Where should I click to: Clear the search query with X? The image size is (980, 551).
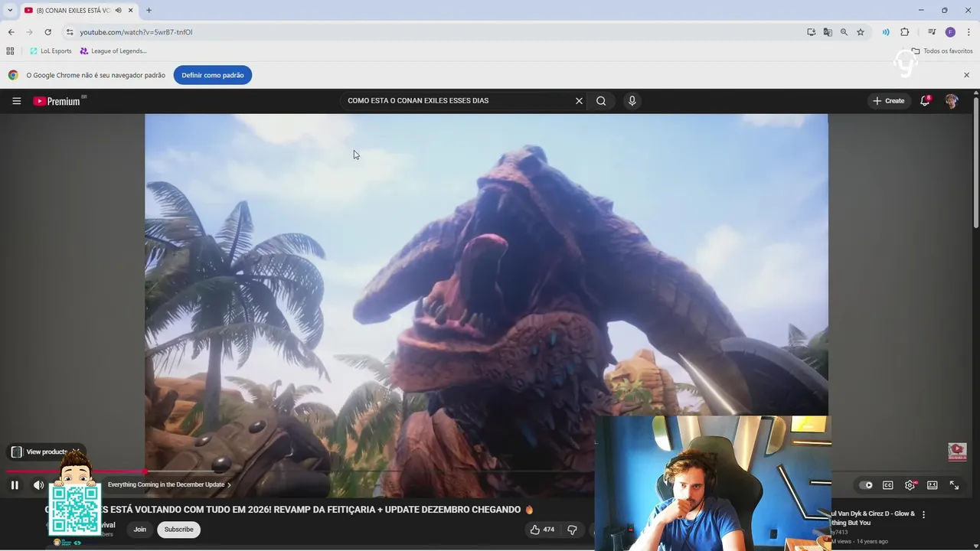pyautogui.click(x=579, y=101)
